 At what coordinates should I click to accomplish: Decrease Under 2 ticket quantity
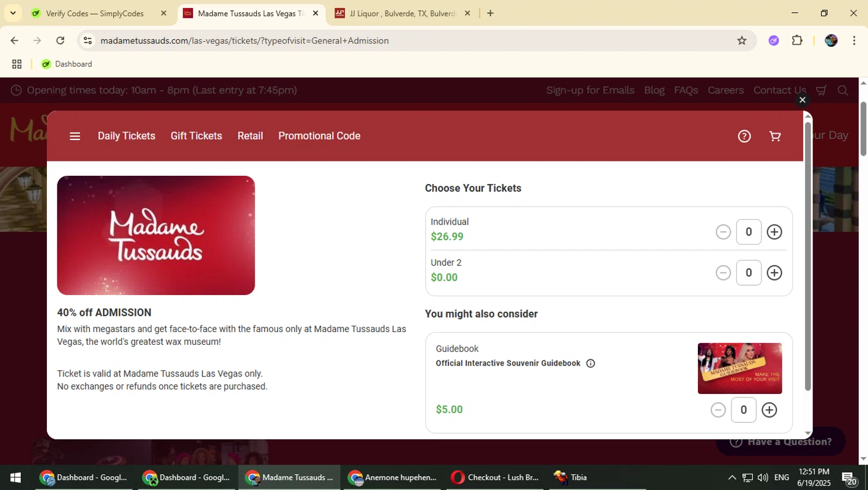click(723, 272)
